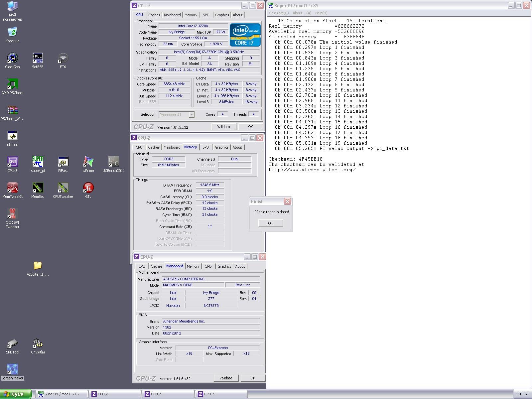The image size is (532, 399).
Task: Click Core Voltage value 1.928 V
Action: pyautogui.click(x=216, y=44)
